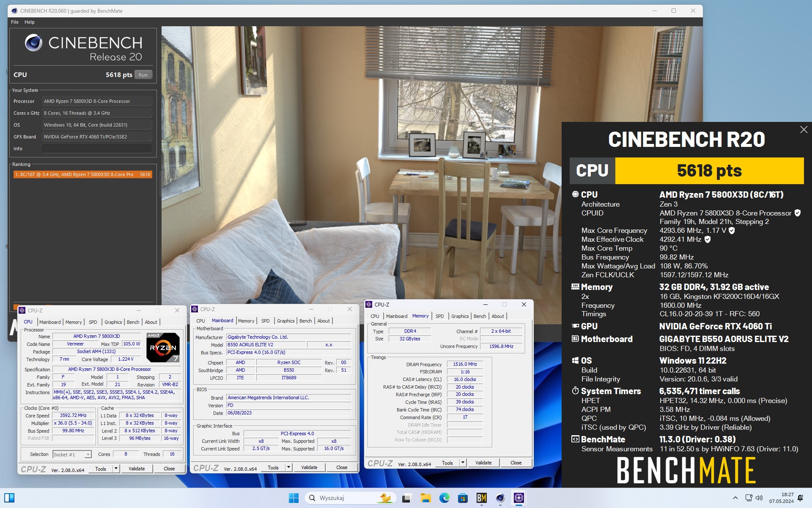812x508 pixels.
Task: Click the Info input field in Cinebench
Action: (97, 149)
